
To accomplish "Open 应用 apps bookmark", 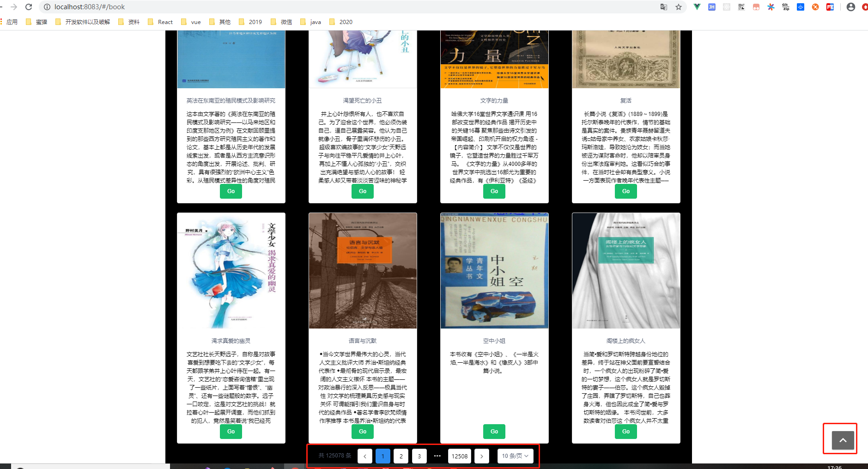I will [x=9, y=22].
